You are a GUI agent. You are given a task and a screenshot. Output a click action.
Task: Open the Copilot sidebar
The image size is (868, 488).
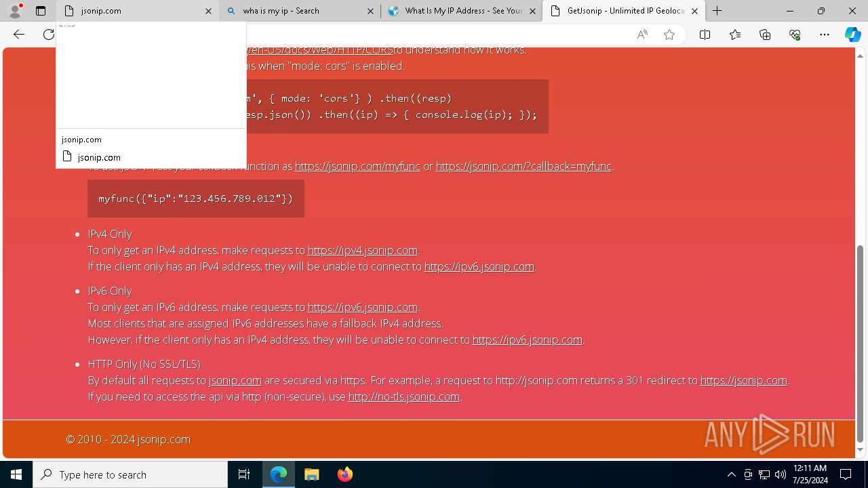pos(852,35)
